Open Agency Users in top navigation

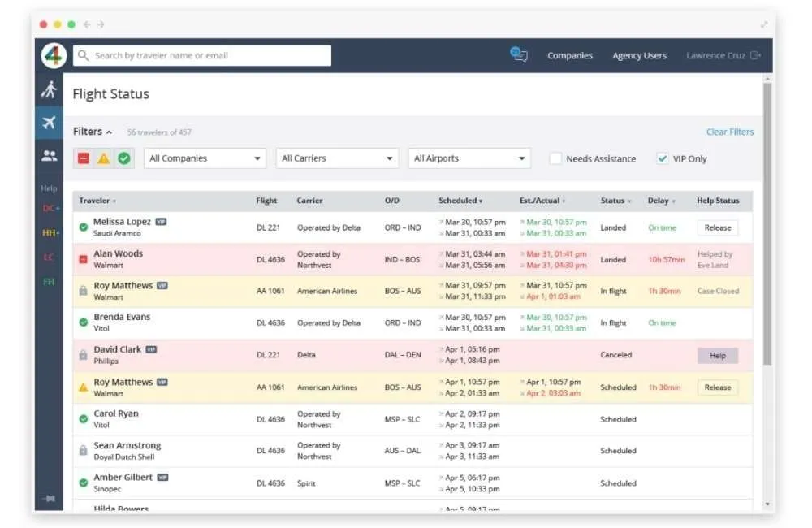point(639,56)
